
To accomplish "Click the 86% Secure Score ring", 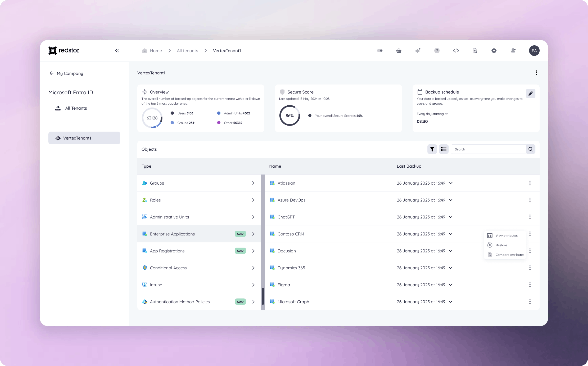I will coord(290,115).
